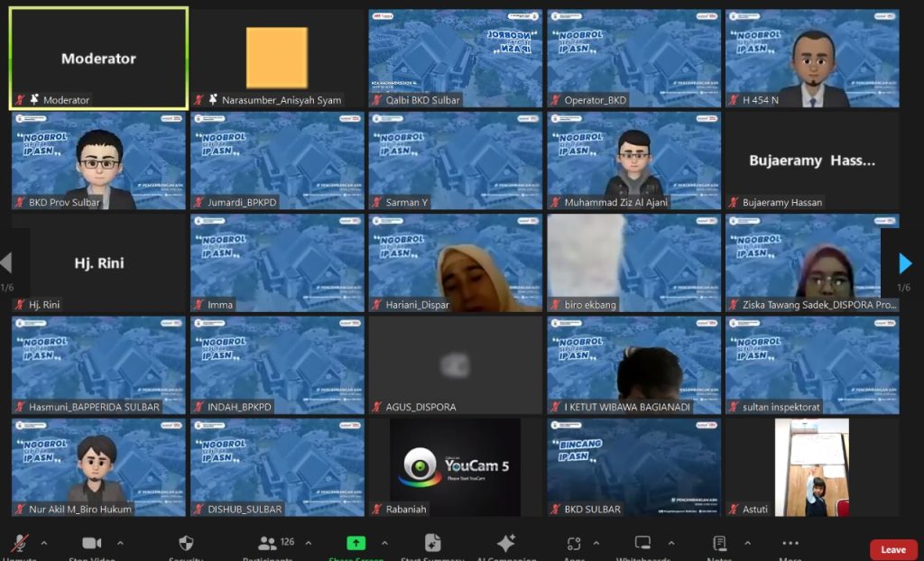Viewport: 924px width, 561px height.
Task: Go to next gallery page arrow
Action: pos(904,263)
